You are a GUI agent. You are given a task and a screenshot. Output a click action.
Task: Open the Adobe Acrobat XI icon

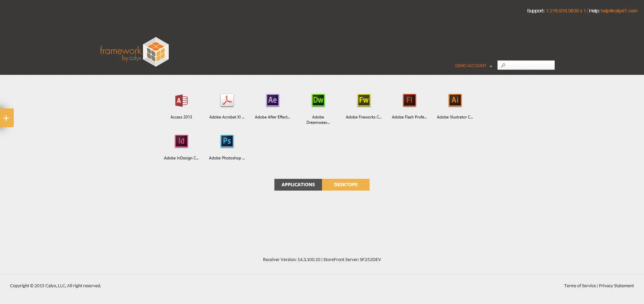[227, 100]
